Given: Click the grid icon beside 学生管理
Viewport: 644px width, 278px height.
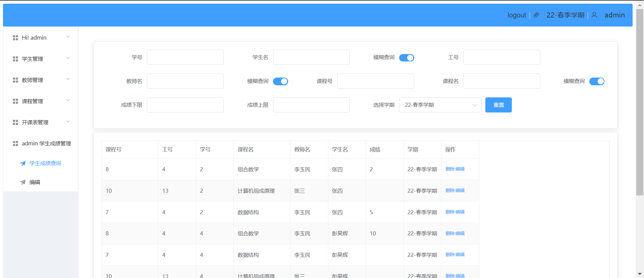Looking at the screenshot, I should [15, 59].
